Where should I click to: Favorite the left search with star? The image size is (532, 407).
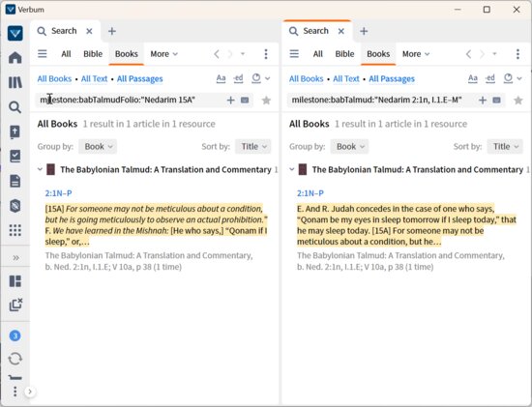click(266, 100)
